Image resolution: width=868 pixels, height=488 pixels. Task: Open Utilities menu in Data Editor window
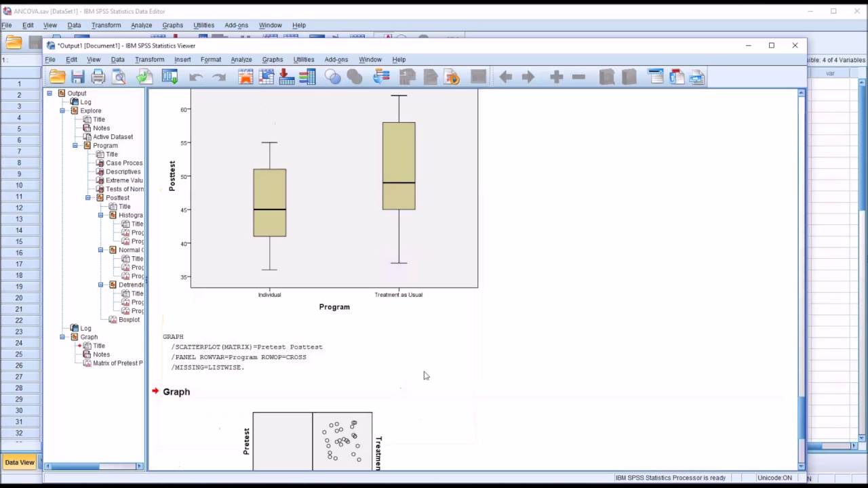tap(203, 25)
